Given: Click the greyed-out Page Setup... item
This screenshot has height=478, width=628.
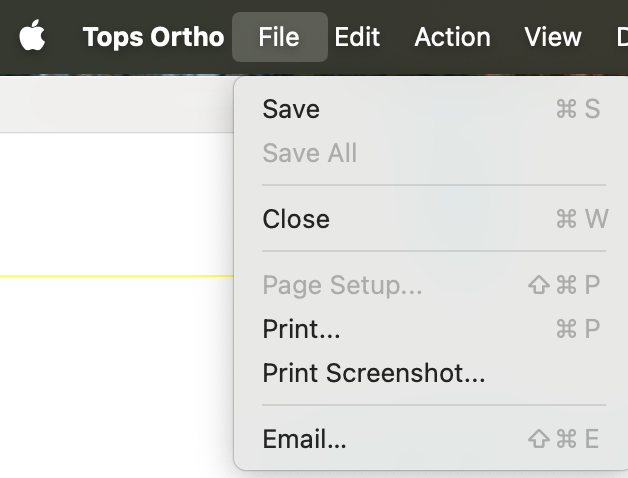Looking at the screenshot, I should coord(342,285).
